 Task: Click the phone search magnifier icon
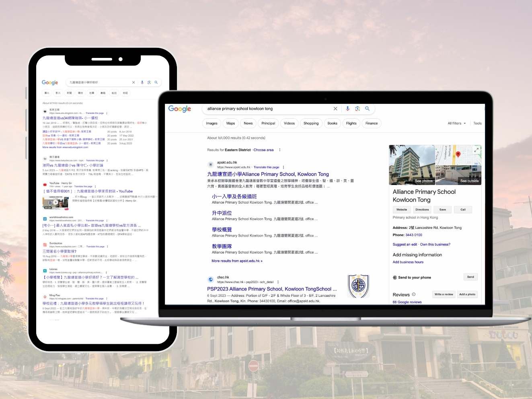[x=156, y=82]
